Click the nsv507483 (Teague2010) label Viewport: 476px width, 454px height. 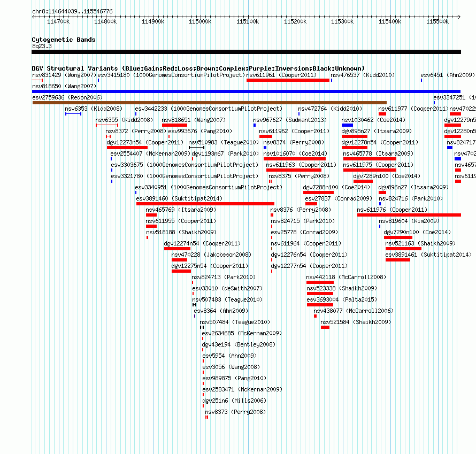227,299
